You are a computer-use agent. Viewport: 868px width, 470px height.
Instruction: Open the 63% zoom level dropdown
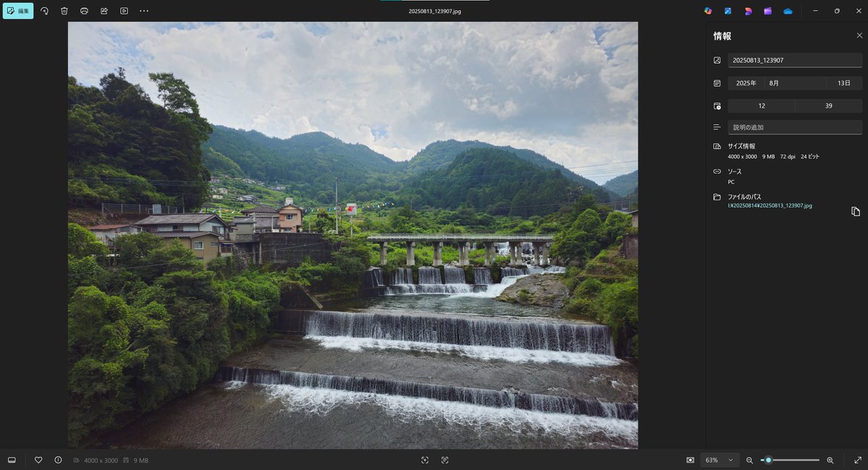(x=720, y=460)
